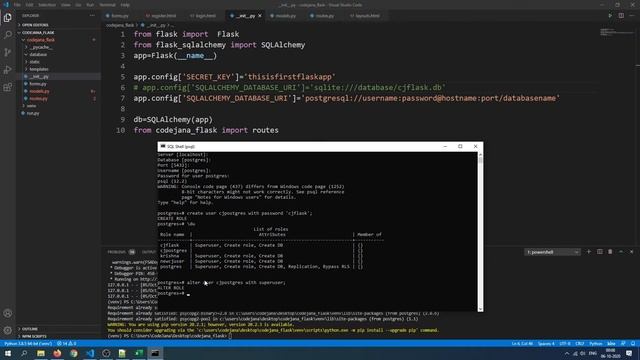The width and height of the screenshot is (640, 360).
Task: Switch to the SQL Shell taskbar icon
Action: (155, 353)
